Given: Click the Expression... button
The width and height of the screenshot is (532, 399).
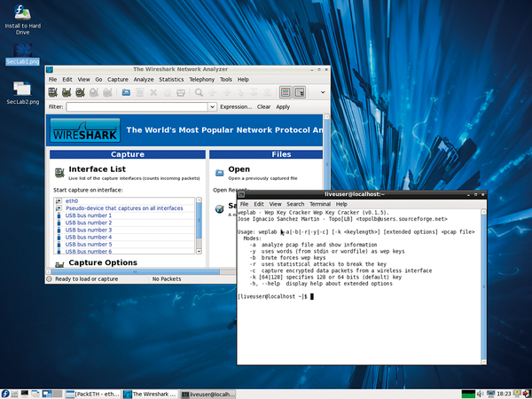Looking at the screenshot, I should (236, 107).
